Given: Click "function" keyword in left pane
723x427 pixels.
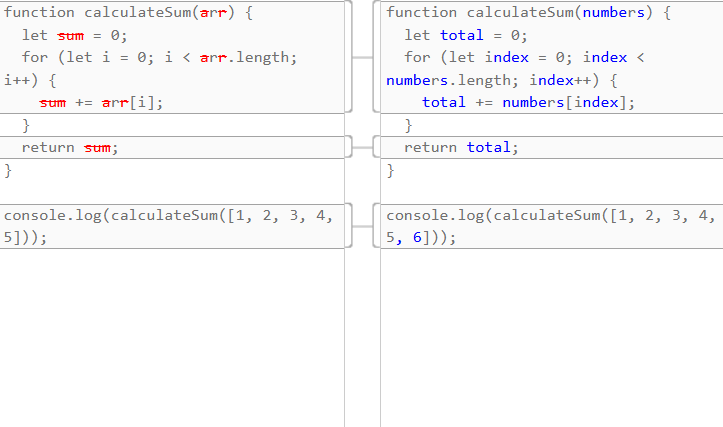Looking at the screenshot, I should click(x=39, y=12).
